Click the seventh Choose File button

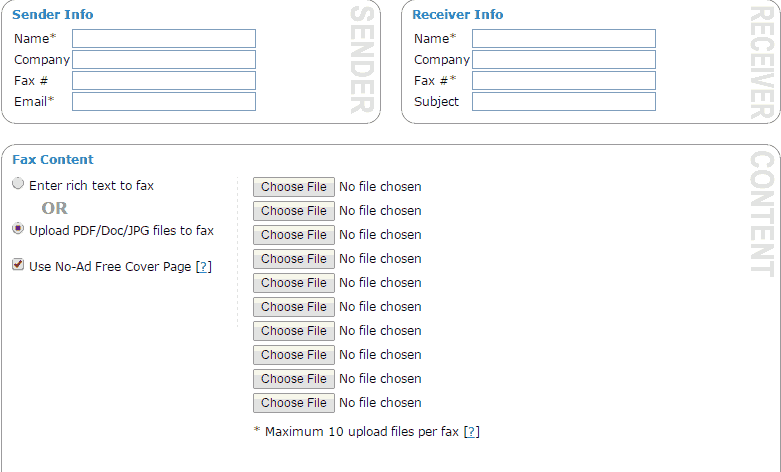click(293, 331)
